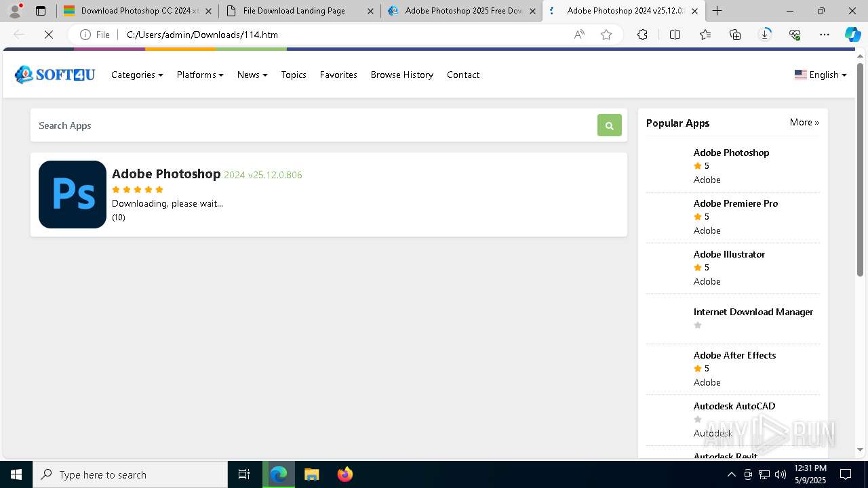This screenshot has height=488, width=868.
Task: Open the Browser essentials heart icon
Action: point(795,35)
